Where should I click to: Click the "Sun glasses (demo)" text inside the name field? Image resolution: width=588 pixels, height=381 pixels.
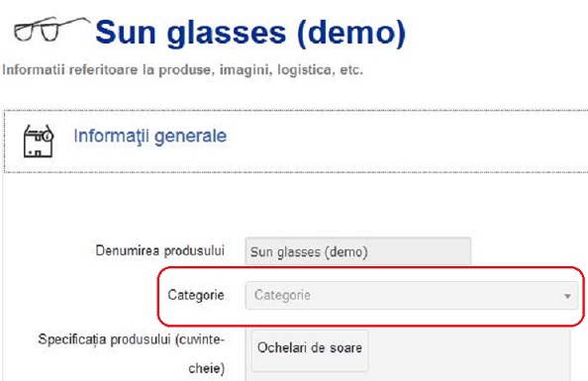(309, 252)
